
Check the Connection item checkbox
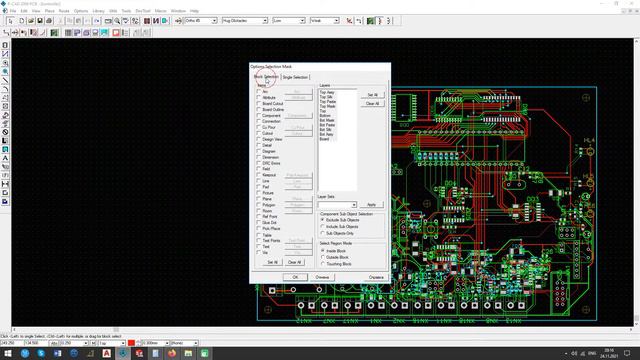click(258, 121)
